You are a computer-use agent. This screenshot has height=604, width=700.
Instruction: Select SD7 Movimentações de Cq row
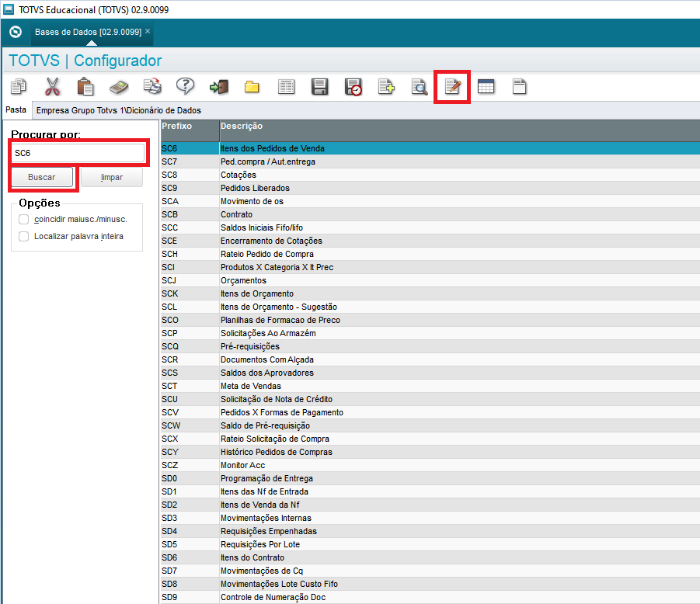(430, 571)
